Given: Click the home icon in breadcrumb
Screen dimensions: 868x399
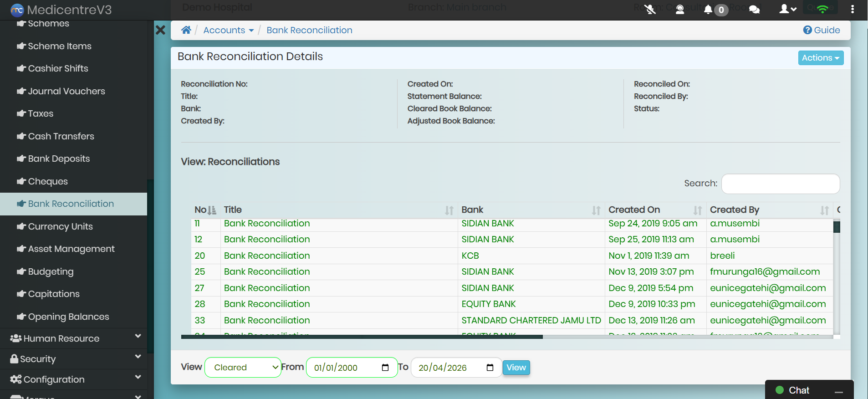Looking at the screenshot, I should pos(186,30).
